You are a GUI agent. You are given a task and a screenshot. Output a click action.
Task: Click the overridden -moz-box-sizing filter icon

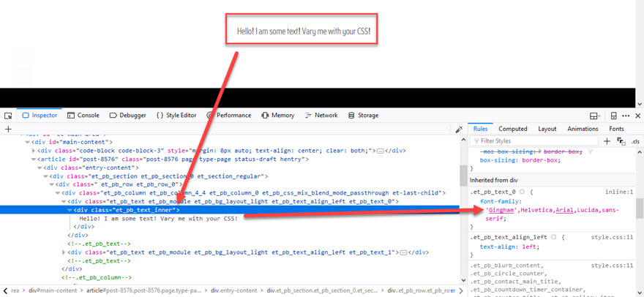pos(591,151)
